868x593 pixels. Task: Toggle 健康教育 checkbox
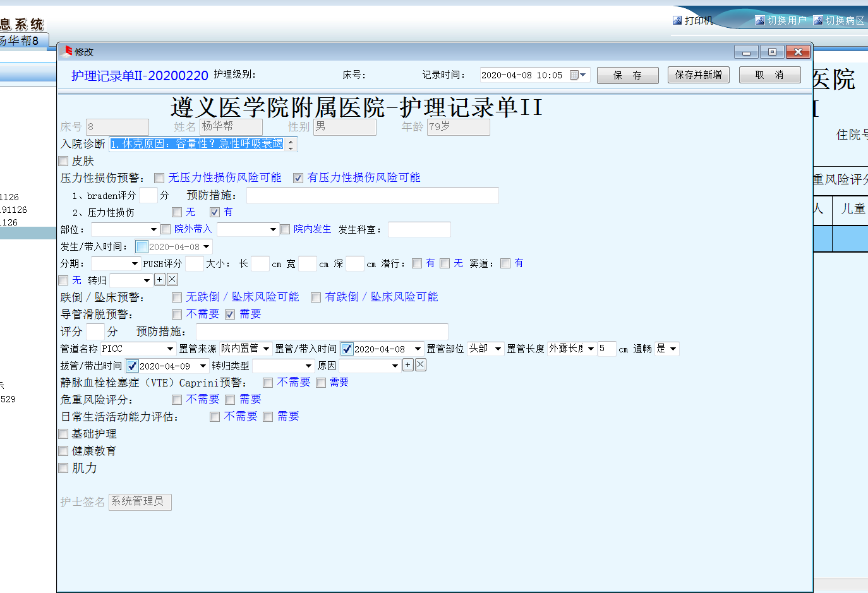click(63, 451)
